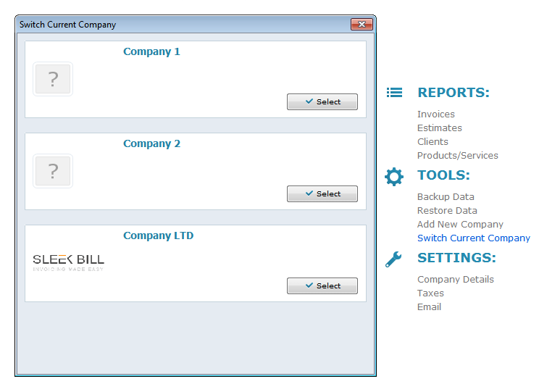Close the Switch Current Company dialog
The image size is (547, 392).
pos(361,25)
